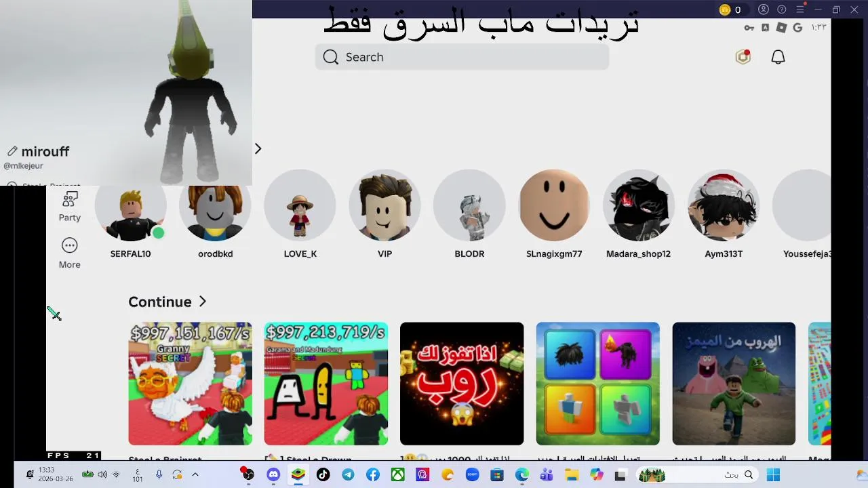The height and width of the screenshot is (488, 868).
Task: Open friend LOVE_K's avatar
Action: click(300, 205)
